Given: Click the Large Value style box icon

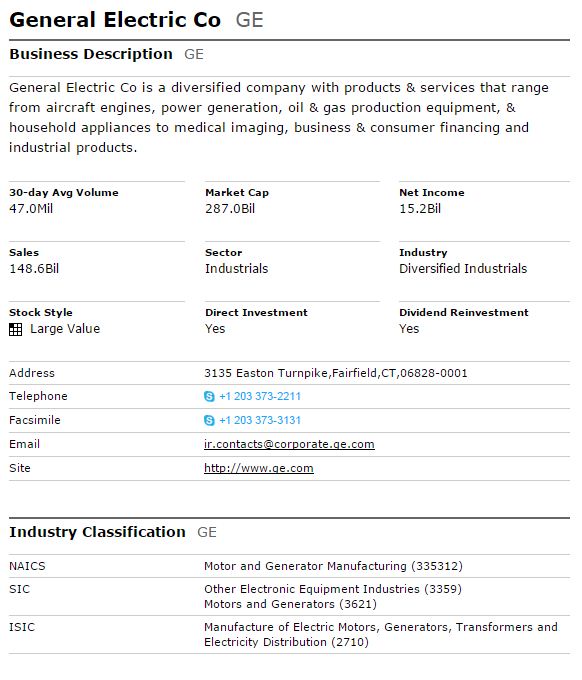Looking at the screenshot, I should point(16,330).
